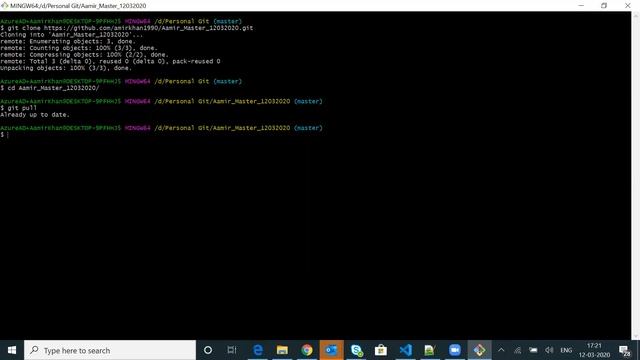Click the "Cloning into 'Aamir_Master_12032020'..." line
Viewport: 640px width, 360px height.
click(x=71, y=35)
